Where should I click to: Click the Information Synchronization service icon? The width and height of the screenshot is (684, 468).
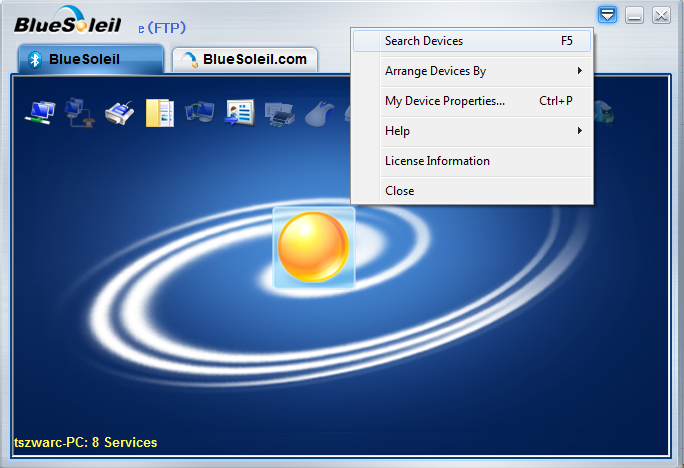[x=199, y=113]
